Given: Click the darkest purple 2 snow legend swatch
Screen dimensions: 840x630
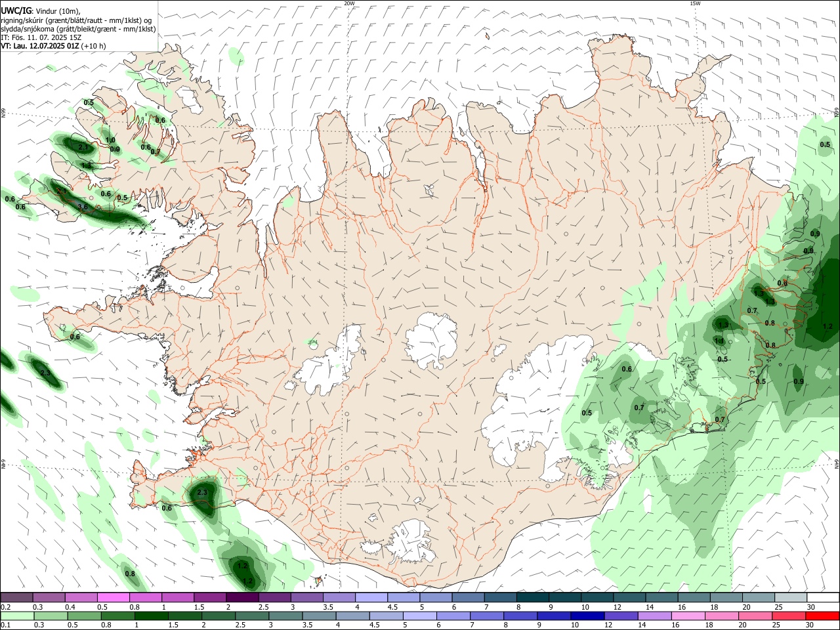Looking at the screenshot, I should click(242, 598).
